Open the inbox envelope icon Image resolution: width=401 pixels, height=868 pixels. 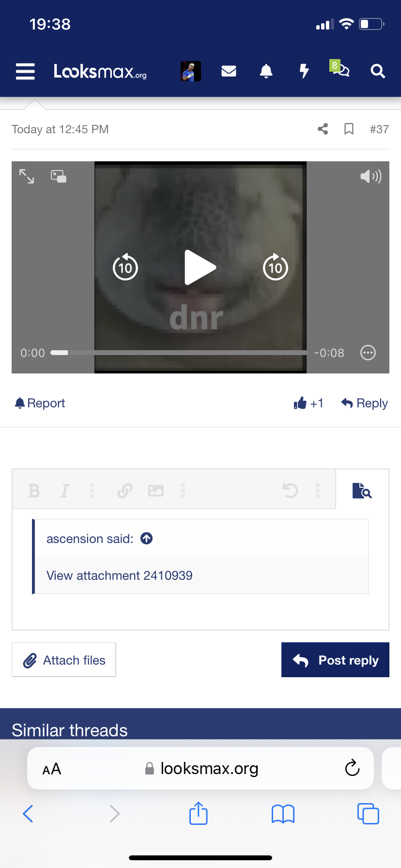[229, 71]
